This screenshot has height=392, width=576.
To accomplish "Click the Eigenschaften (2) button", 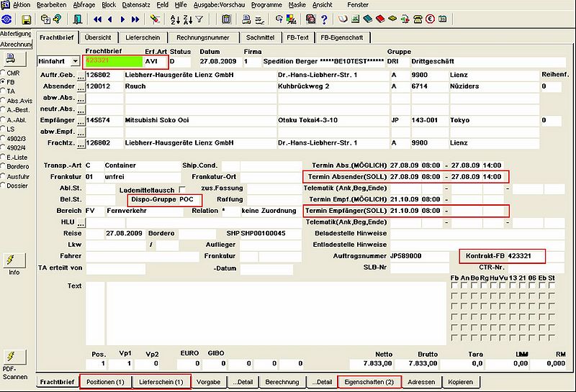I will [x=369, y=382].
